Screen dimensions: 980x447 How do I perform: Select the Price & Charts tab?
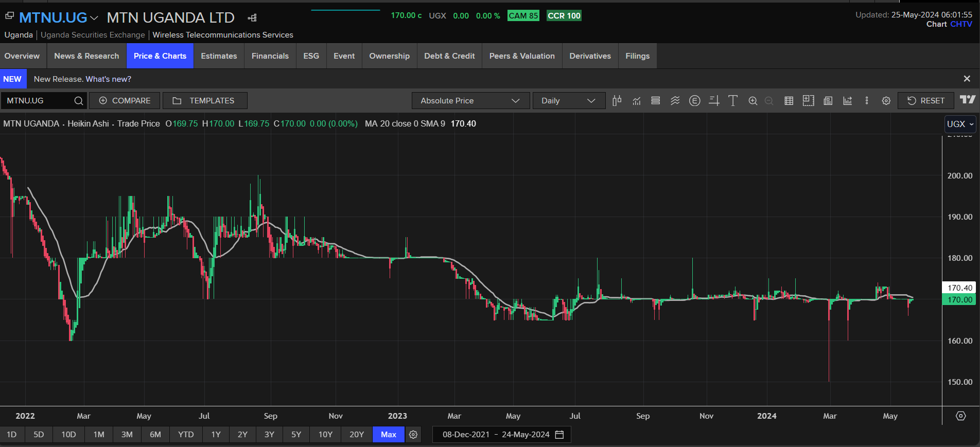[x=160, y=56]
